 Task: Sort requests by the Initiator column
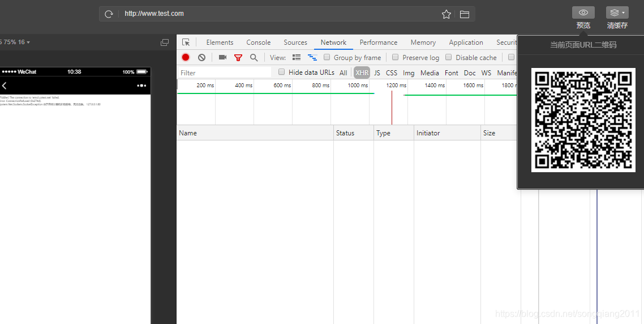pyautogui.click(x=447, y=133)
